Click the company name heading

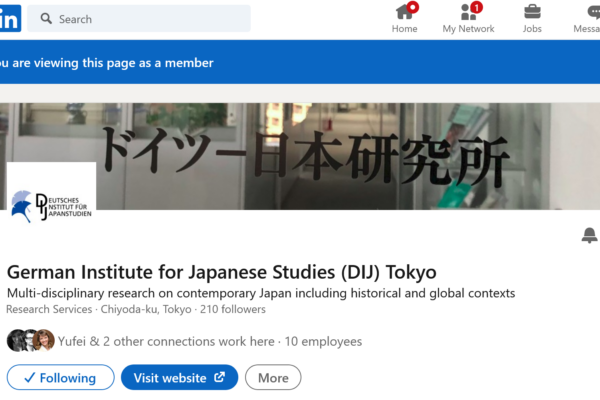tap(222, 272)
